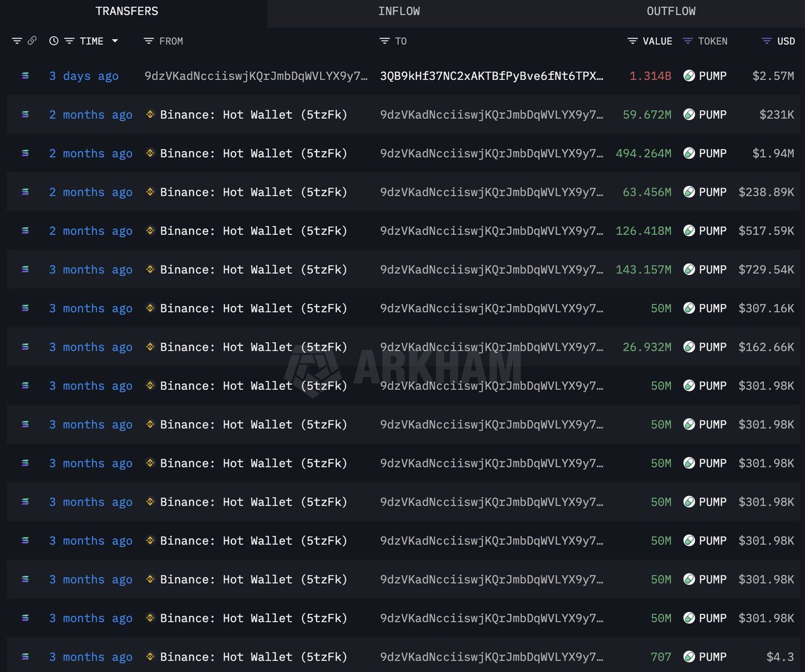Click PUMP token label on 63.456M row

(x=712, y=192)
